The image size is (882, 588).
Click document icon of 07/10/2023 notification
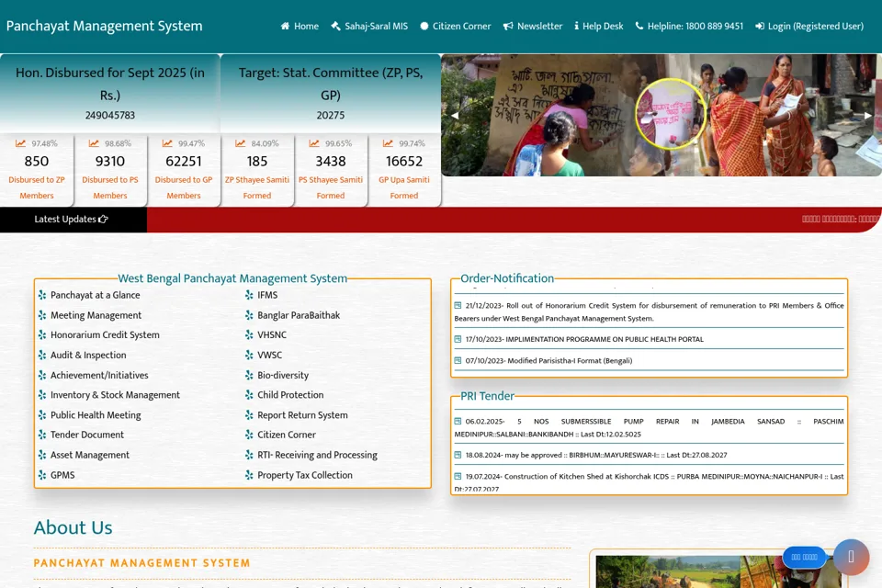click(x=458, y=361)
